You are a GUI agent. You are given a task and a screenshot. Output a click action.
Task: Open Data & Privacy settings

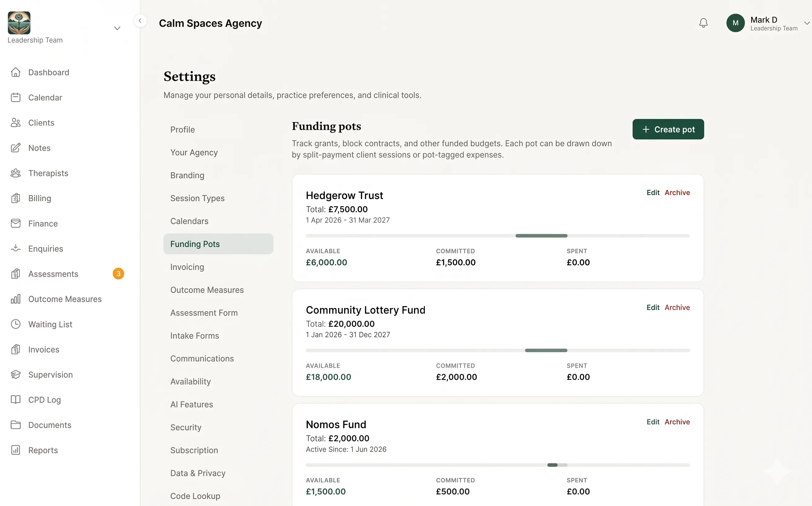click(198, 473)
